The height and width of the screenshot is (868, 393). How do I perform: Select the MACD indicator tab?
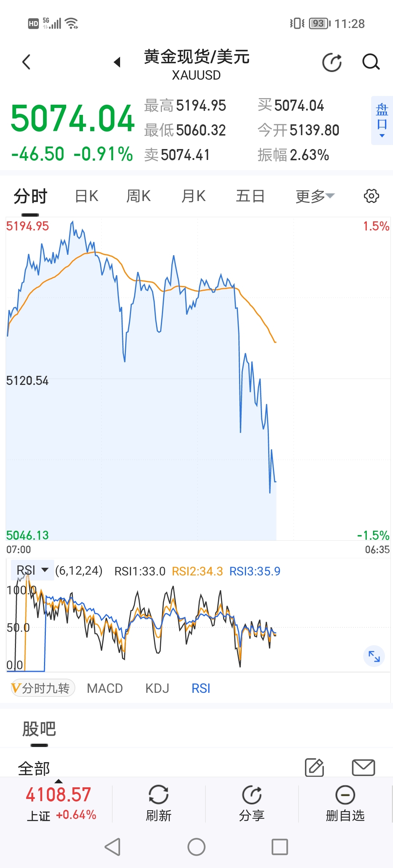(105, 688)
